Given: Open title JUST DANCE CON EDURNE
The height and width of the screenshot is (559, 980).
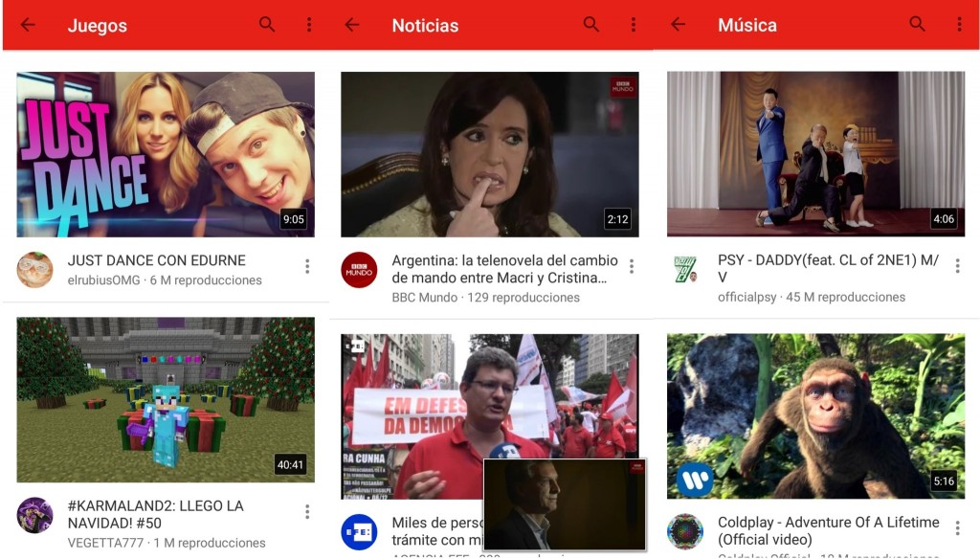Looking at the screenshot, I should click(x=156, y=260).
